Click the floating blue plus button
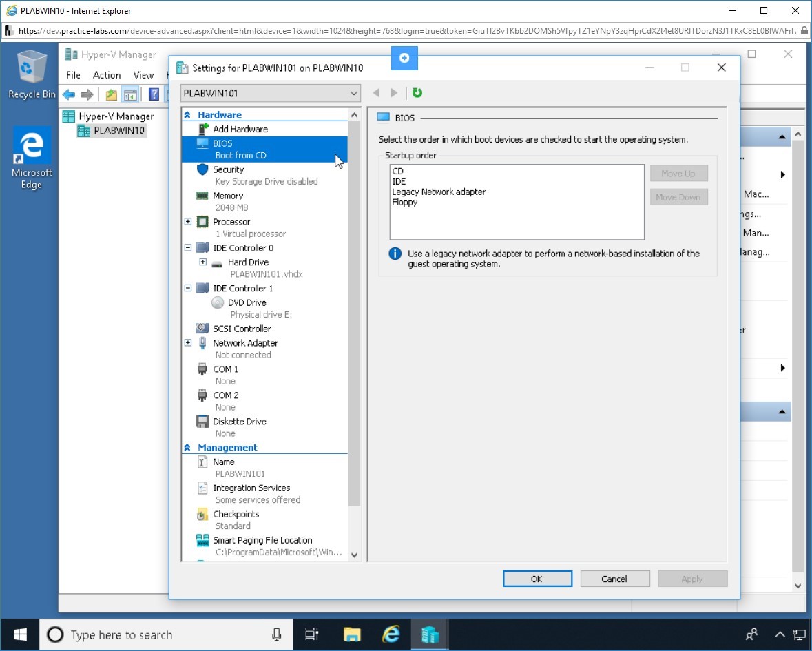 (x=404, y=58)
